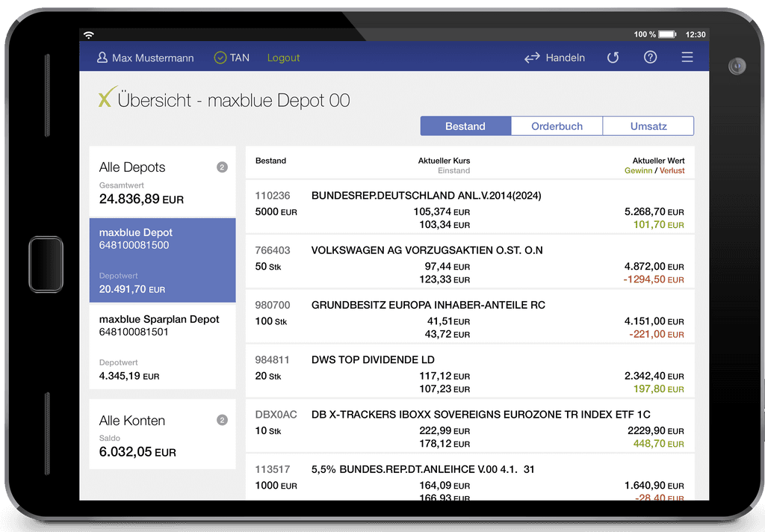Click the Bestand column header

270,161
